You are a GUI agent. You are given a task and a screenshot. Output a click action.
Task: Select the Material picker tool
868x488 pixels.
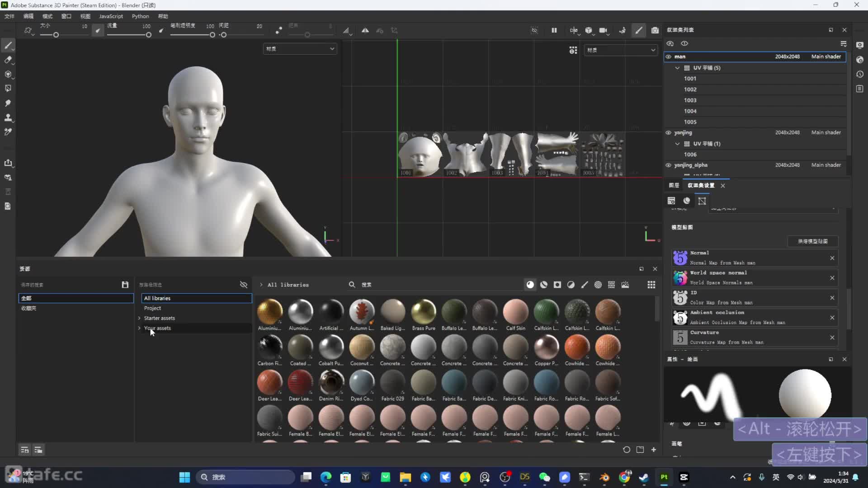point(8,132)
